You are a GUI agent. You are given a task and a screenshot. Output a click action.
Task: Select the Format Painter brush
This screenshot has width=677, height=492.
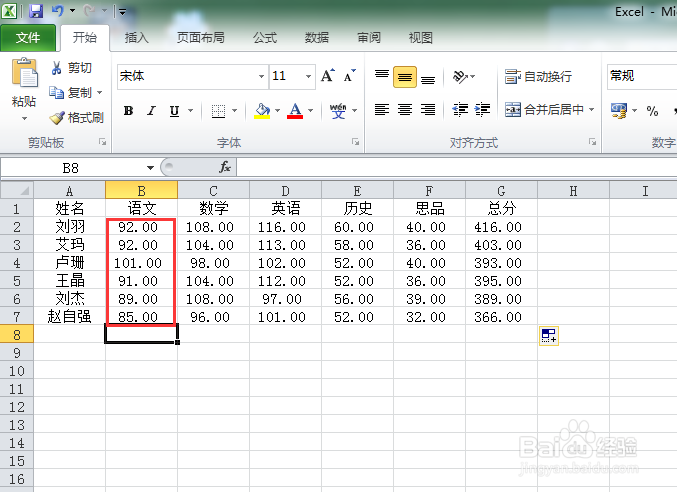tap(76, 117)
